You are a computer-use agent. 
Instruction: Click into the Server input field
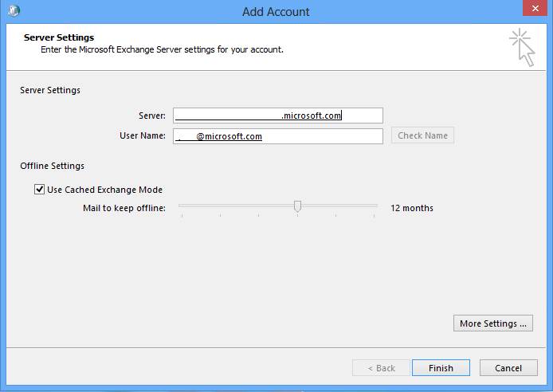tap(278, 116)
